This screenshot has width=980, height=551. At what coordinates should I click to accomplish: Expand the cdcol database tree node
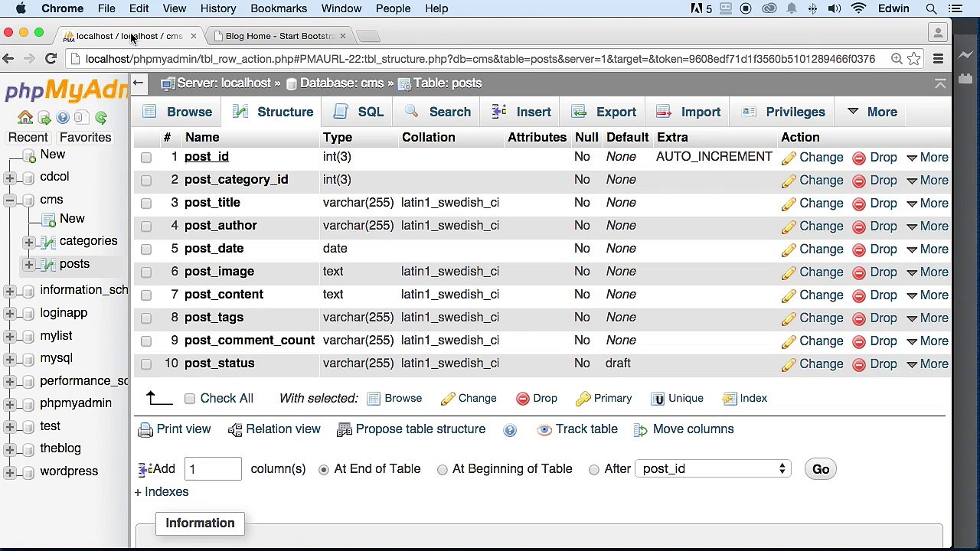point(9,178)
